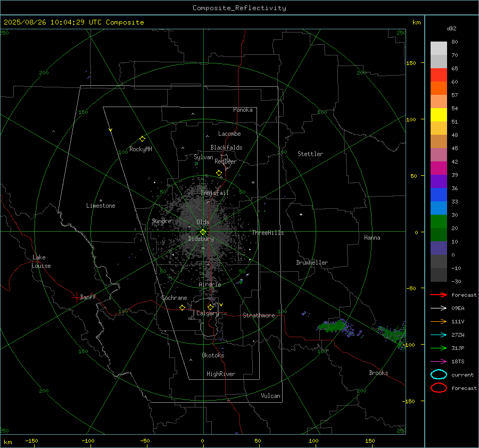
Task: Select the Blackfalds label
Action: pos(226,148)
